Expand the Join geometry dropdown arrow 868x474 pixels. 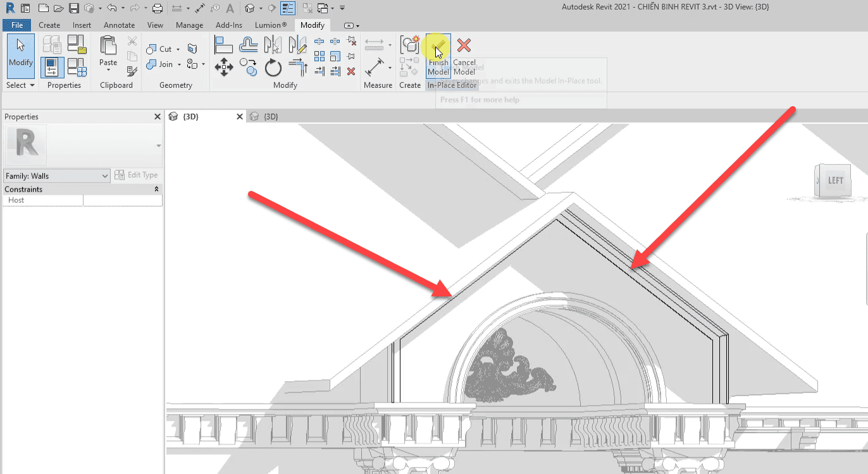tap(179, 64)
